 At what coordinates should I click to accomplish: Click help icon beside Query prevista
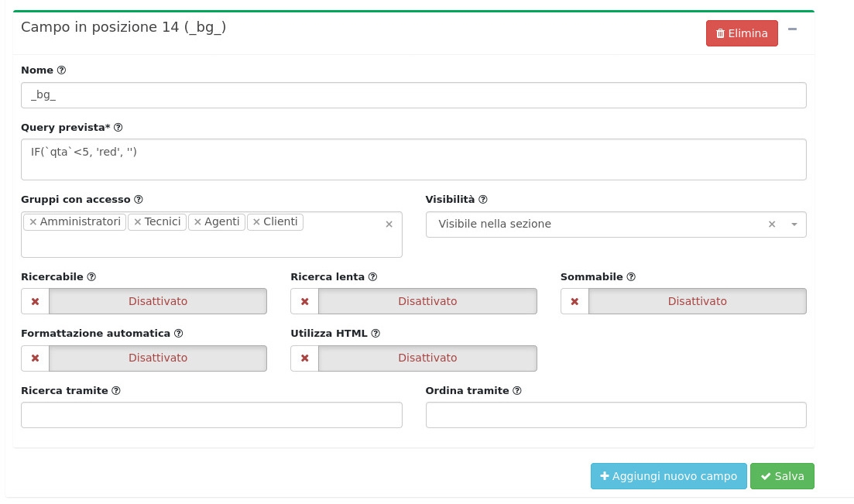pyautogui.click(x=118, y=128)
